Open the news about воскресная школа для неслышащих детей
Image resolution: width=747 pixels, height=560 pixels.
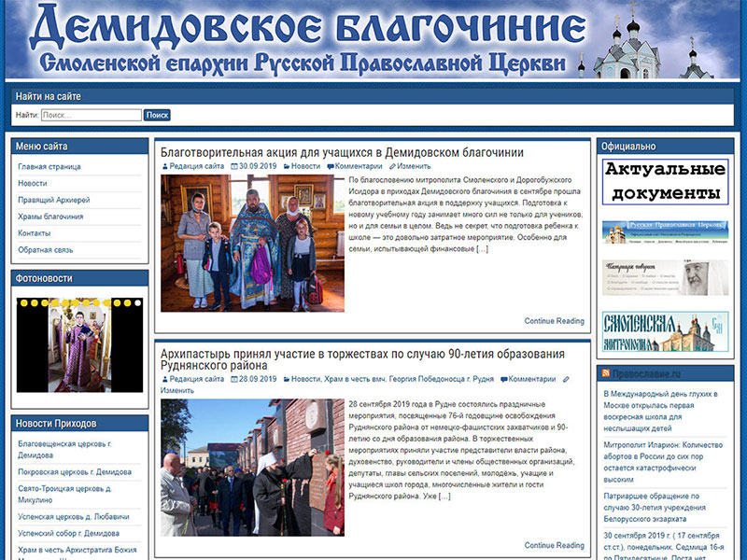661,412
